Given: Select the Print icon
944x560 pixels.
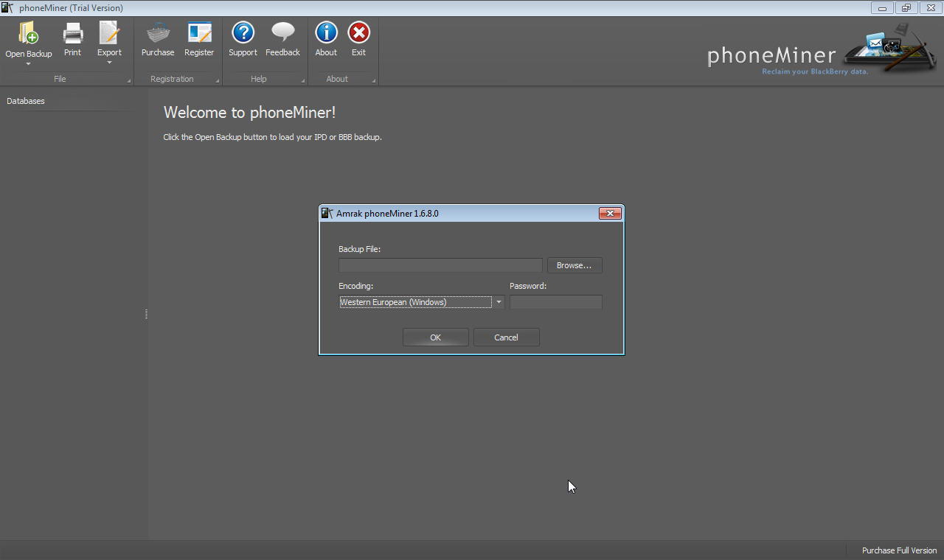Looking at the screenshot, I should pyautogui.click(x=72, y=33).
